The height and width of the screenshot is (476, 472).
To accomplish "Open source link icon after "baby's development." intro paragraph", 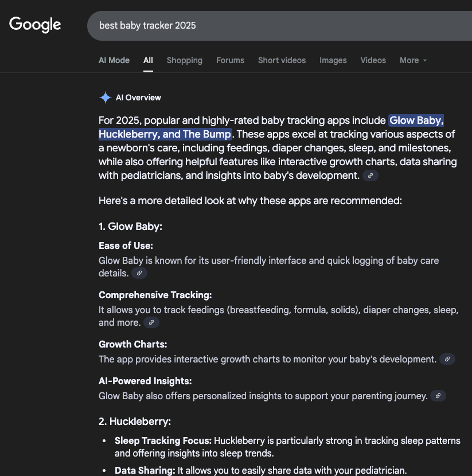I will [370, 175].
